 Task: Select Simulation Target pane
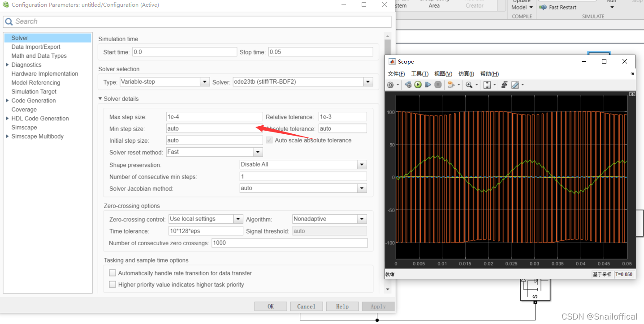point(34,92)
